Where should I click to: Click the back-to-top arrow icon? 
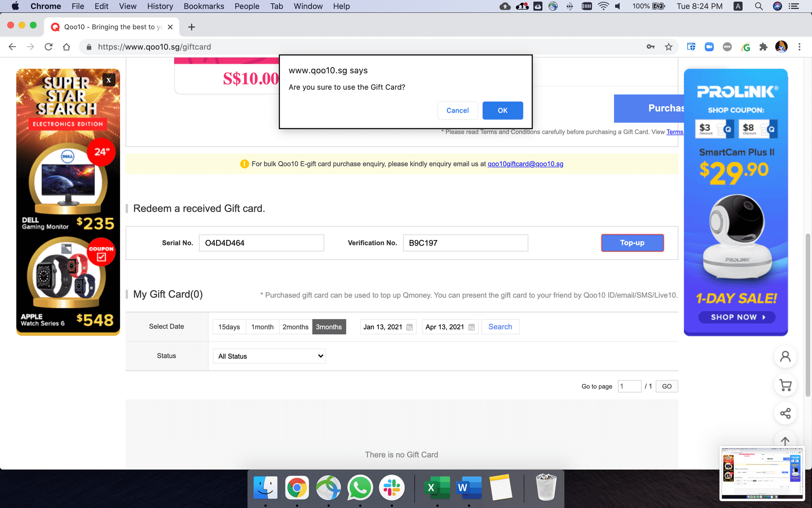pos(785,441)
